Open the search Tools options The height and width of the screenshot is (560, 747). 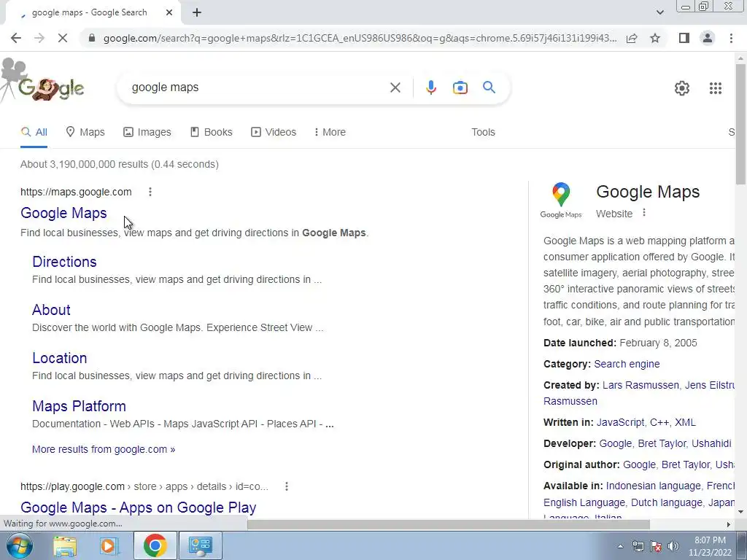click(x=483, y=133)
